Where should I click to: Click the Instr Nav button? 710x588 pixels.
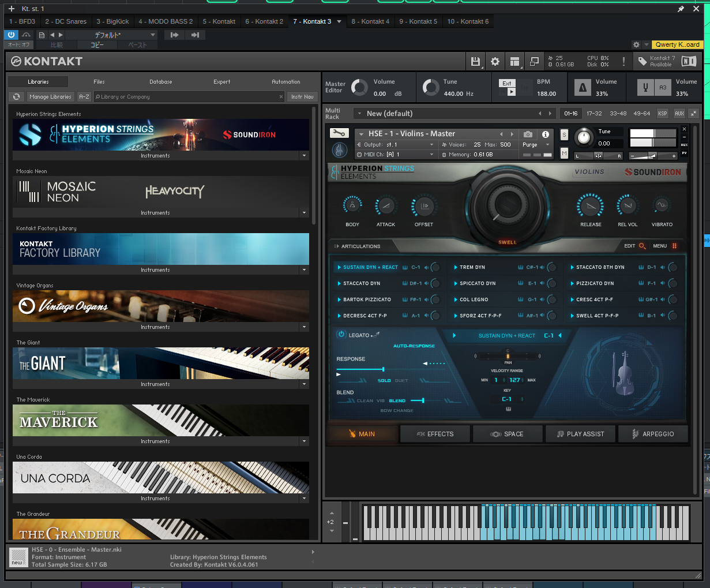302,97
